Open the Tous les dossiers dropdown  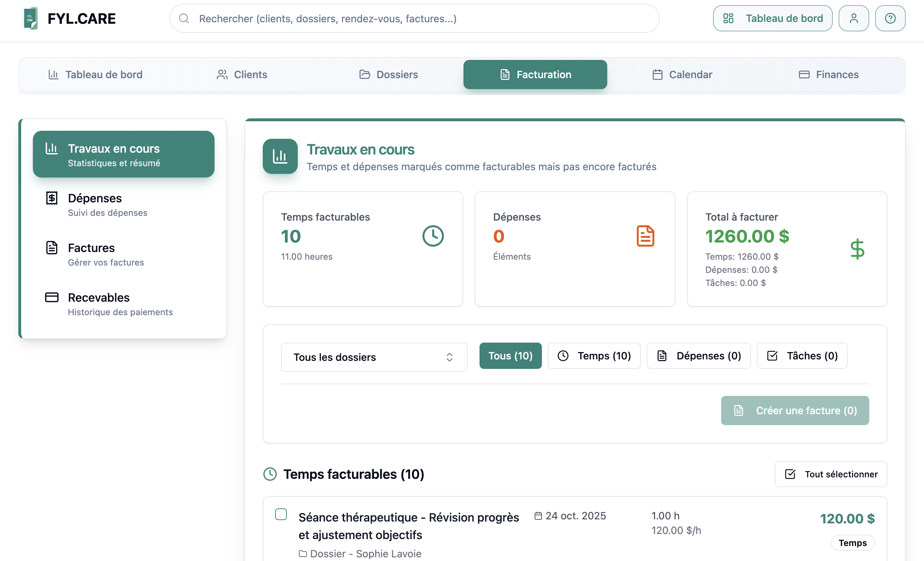click(x=374, y=357)
